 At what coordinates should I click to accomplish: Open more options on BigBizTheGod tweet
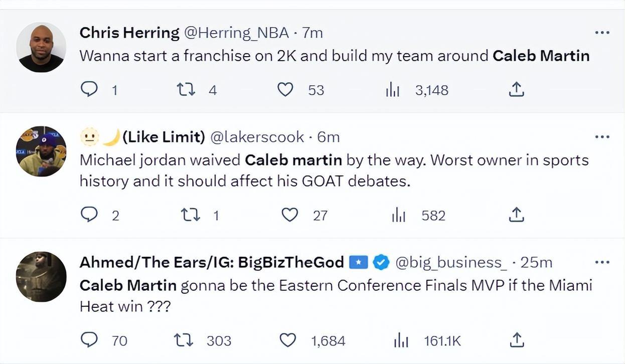(x=601, y=262)
